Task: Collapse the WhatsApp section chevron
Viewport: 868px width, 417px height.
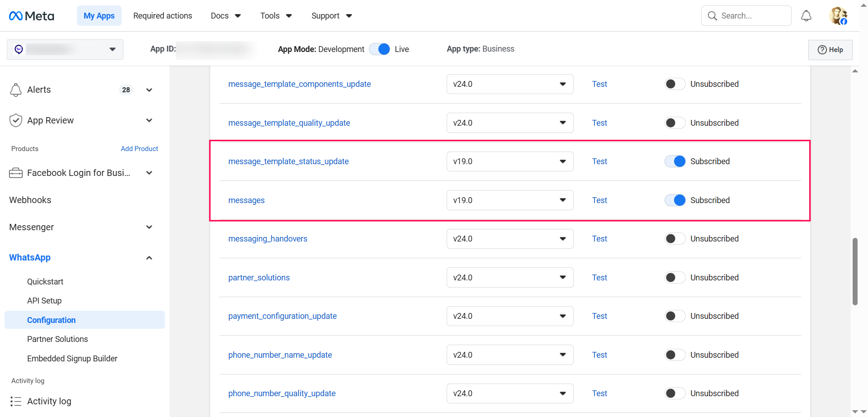Action: [149, 257]
